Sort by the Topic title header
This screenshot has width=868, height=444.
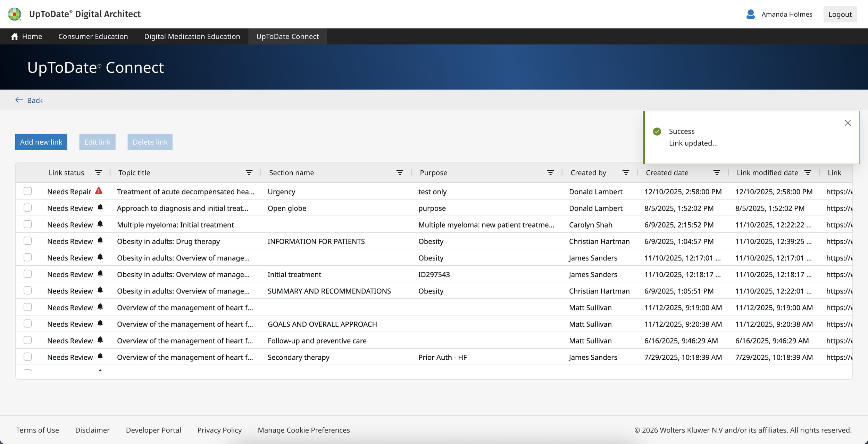click(134, 173)
